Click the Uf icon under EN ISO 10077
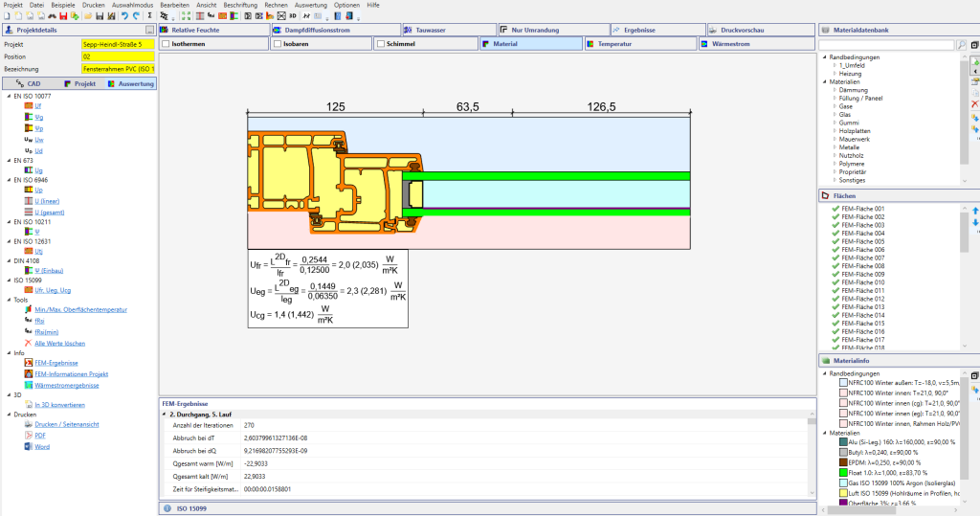The image size is (980, 516). (28, 105)
